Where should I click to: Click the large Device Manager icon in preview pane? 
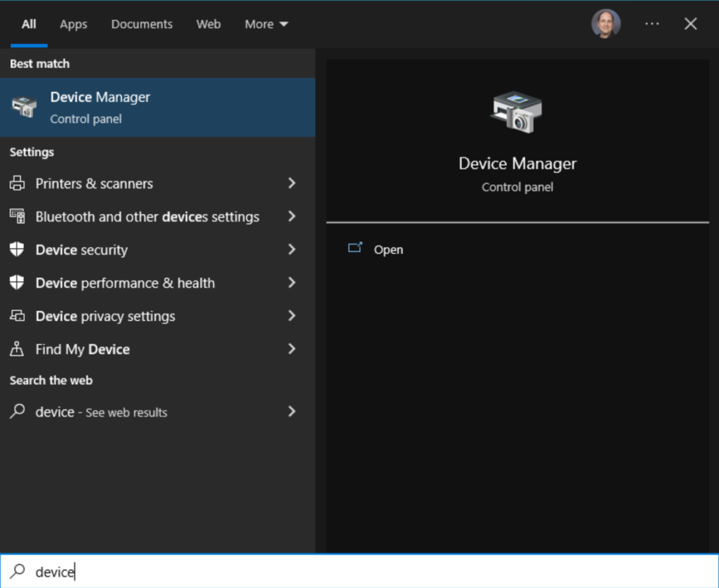pyautogui.click(x=517, y=112)
